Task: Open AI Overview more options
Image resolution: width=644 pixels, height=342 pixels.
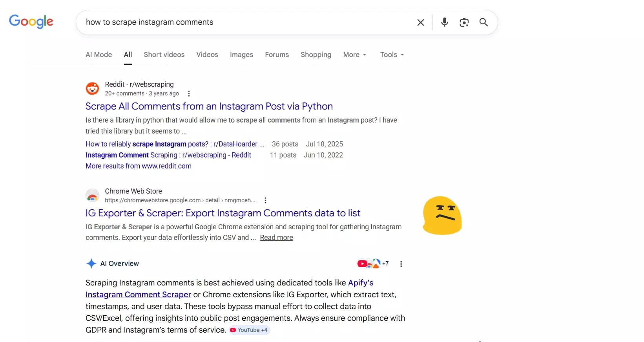Action: point(401,264)
